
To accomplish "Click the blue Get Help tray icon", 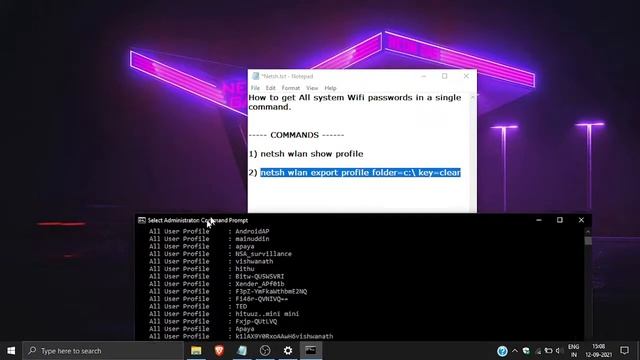I will (x=502, y=351).
